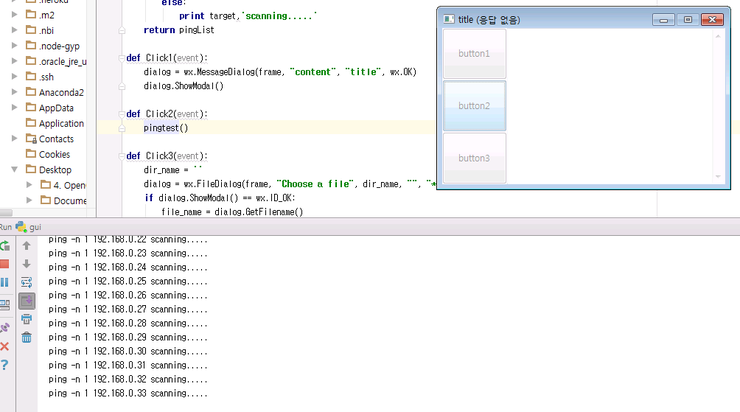This screenshot has width=740, height=412.
Task: Maximize the title window
Action: [x=688, y=20]
